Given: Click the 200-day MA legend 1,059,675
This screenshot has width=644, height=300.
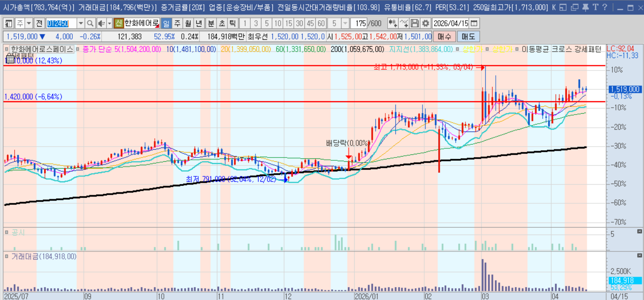Looking at the screenshot, I should (x=357, y=49).
